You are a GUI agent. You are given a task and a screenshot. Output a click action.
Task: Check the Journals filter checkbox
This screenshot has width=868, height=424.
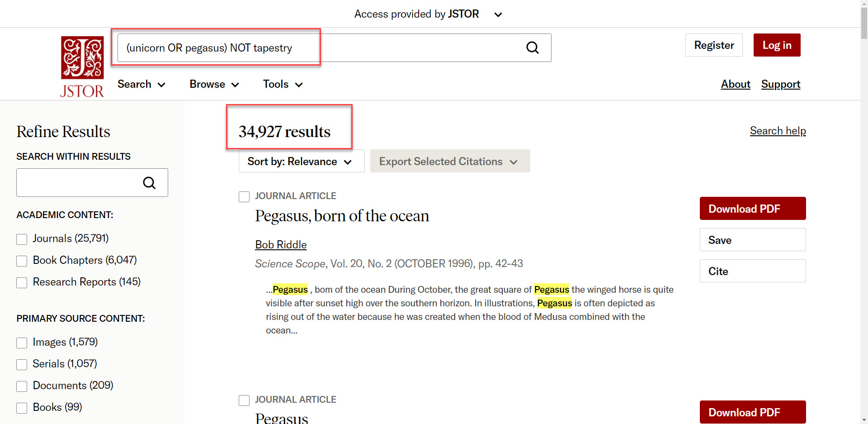pos(22,239)
